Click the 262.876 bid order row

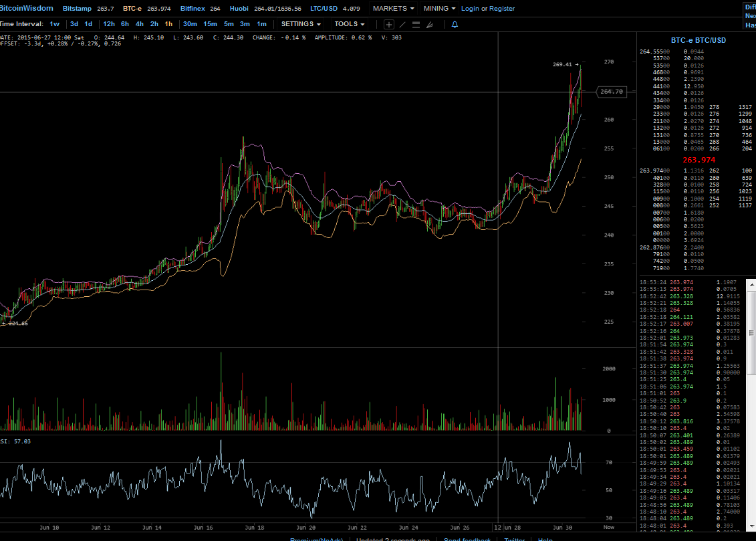point(672,247)
